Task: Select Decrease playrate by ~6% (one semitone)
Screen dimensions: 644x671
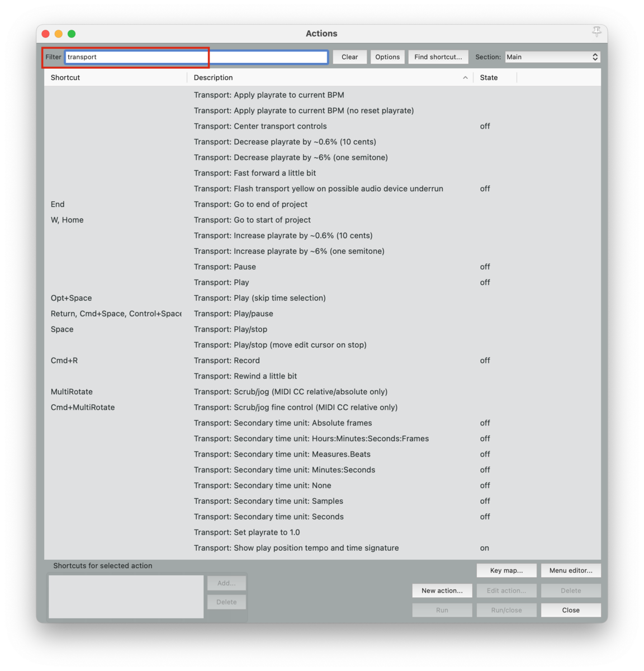Action: [291, 158]
